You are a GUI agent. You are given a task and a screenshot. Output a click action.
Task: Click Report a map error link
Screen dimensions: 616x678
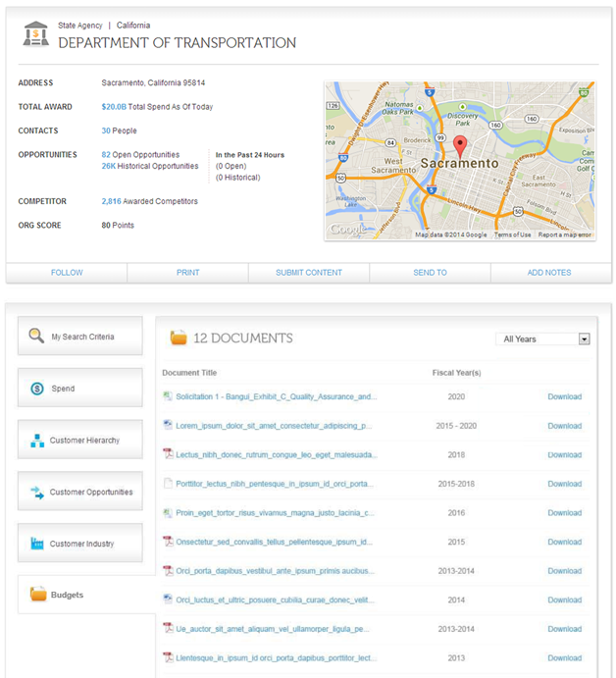[565, 235]
